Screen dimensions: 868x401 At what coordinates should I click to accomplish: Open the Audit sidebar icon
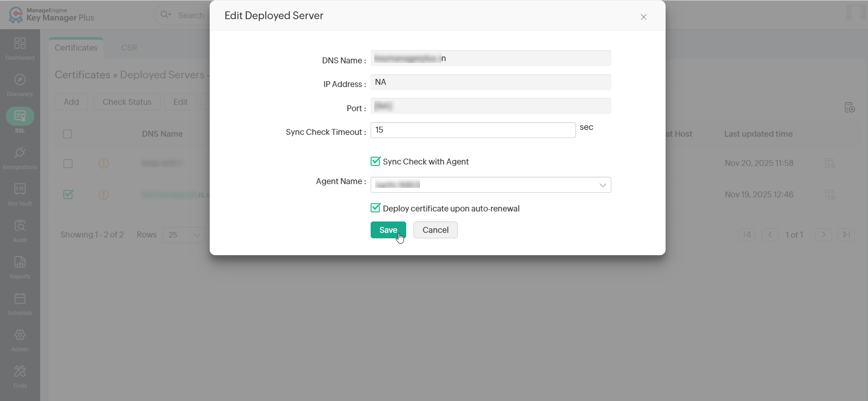tap(20, 226)
